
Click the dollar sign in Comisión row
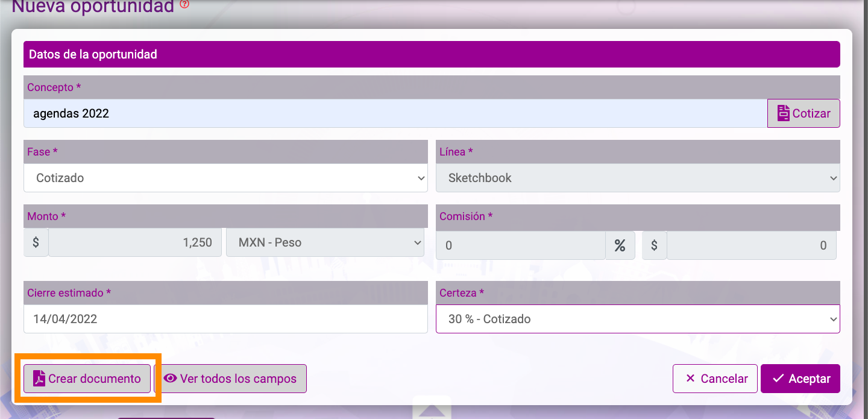pos(654,245)
